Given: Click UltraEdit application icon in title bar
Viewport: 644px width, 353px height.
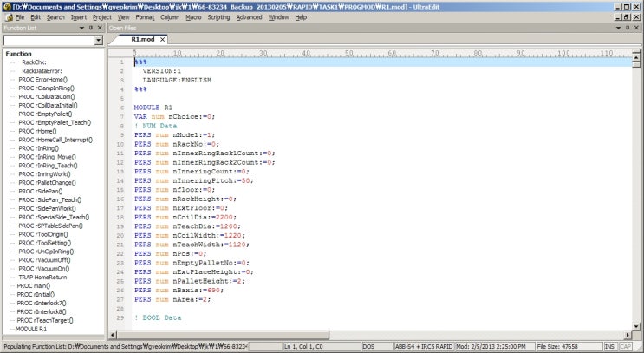Looking at the screenshot, I should pyautogui.click(x=7, y=7).
